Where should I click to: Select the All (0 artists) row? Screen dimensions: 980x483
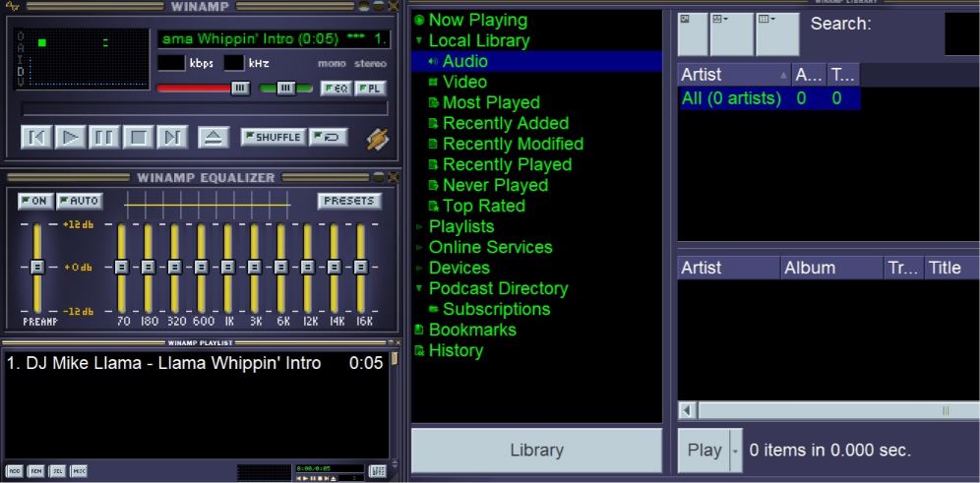click(x=769, y=98)
